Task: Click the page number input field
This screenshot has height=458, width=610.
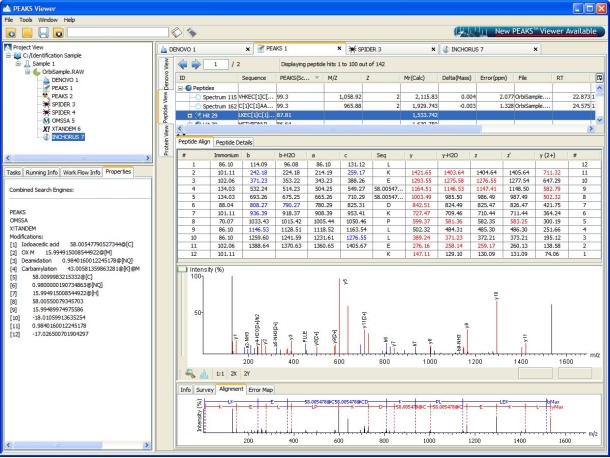Action: pos(216,64)
